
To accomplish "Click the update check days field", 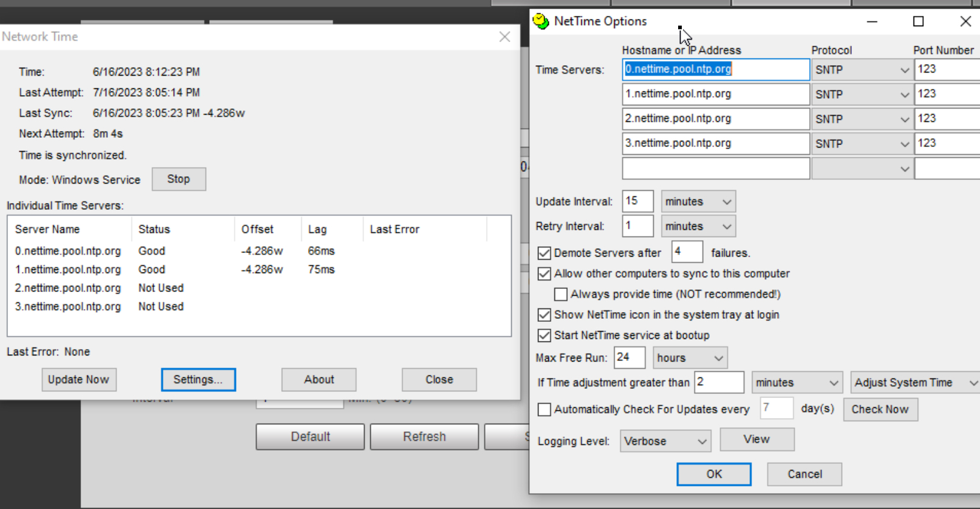I will click(777, 408).
